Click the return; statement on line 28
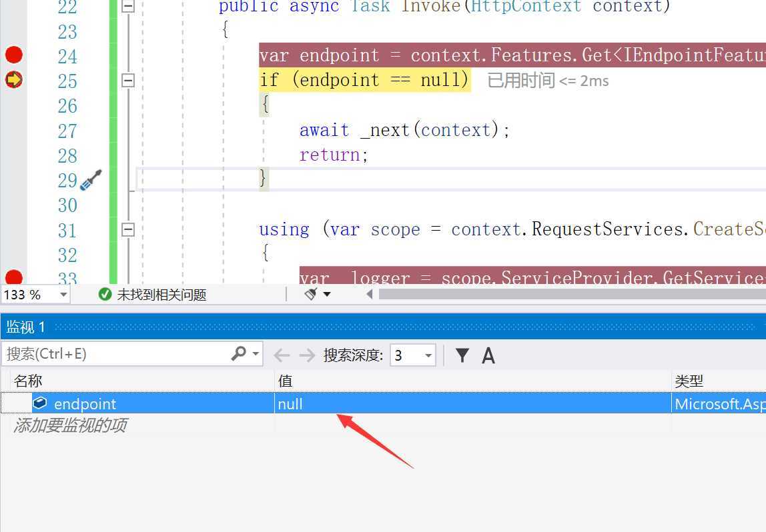The image size is (766, 532). tap(334, 155)
